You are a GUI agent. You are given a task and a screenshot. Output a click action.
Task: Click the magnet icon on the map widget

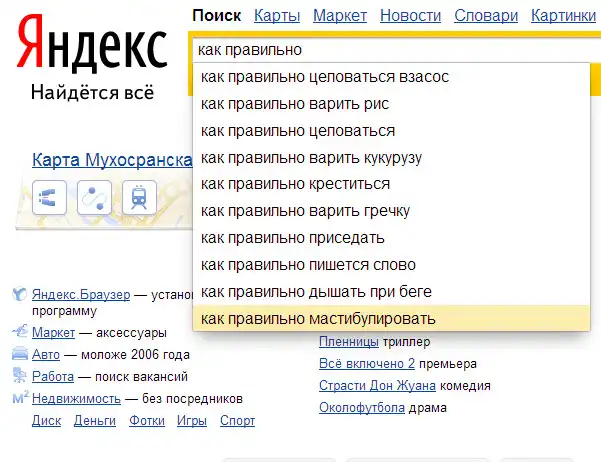pos(50,196)
